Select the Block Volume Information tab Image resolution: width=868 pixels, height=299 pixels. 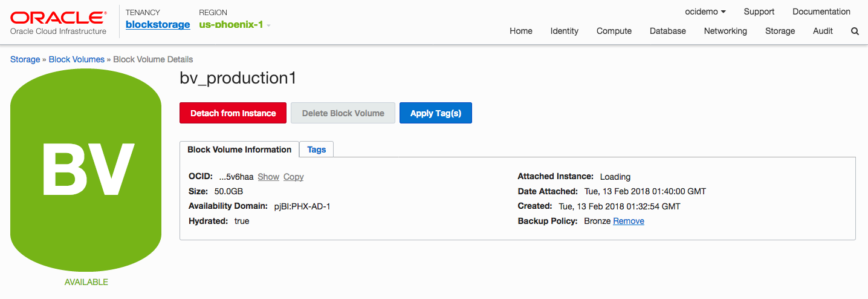(239, 149)
